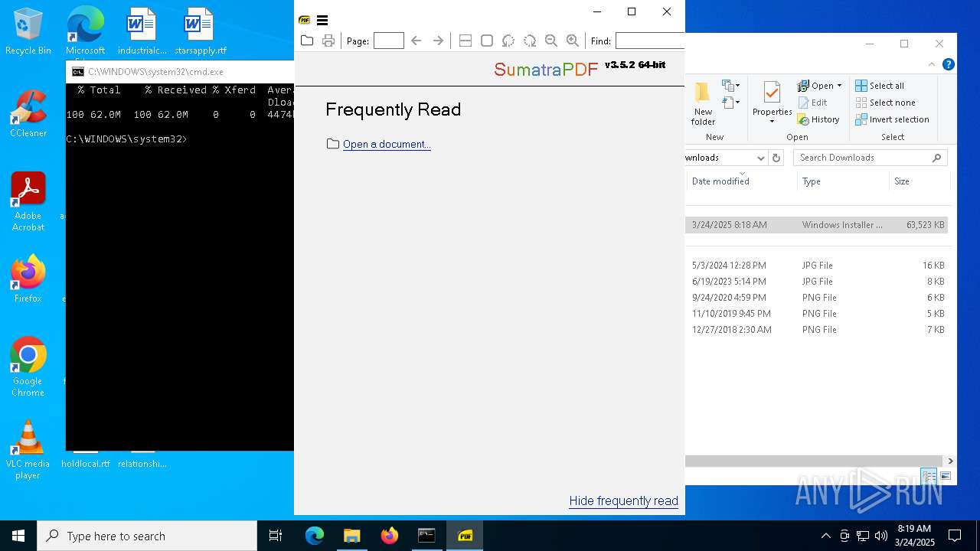Expand Properties dropdown arrow
Viewport: 980px width, 551px height.
point(772,122)
